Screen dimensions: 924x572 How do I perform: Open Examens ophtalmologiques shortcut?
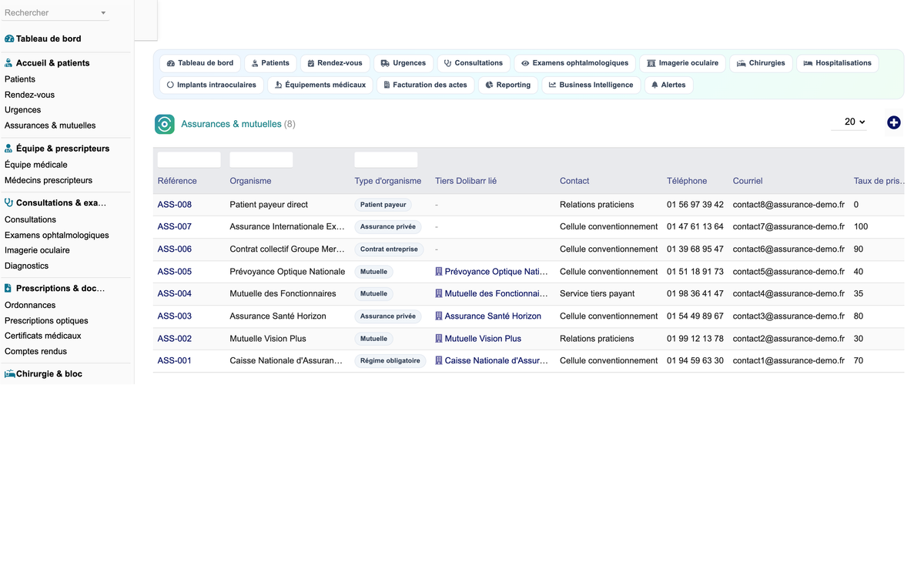575,63
